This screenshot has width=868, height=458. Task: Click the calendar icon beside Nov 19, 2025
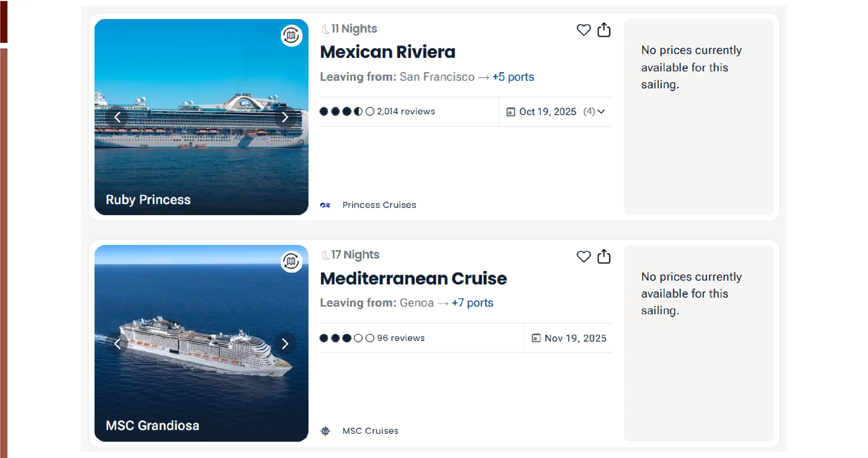click(536, 338)
